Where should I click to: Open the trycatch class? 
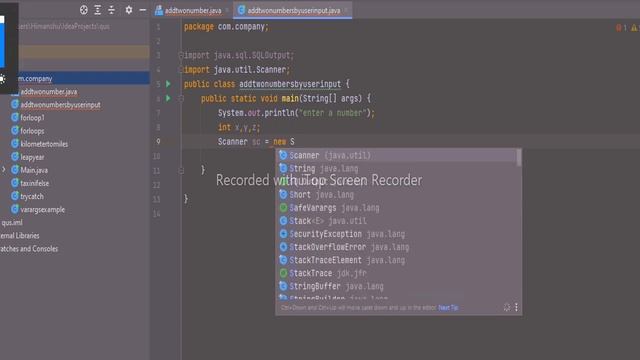tap(32, 196)
